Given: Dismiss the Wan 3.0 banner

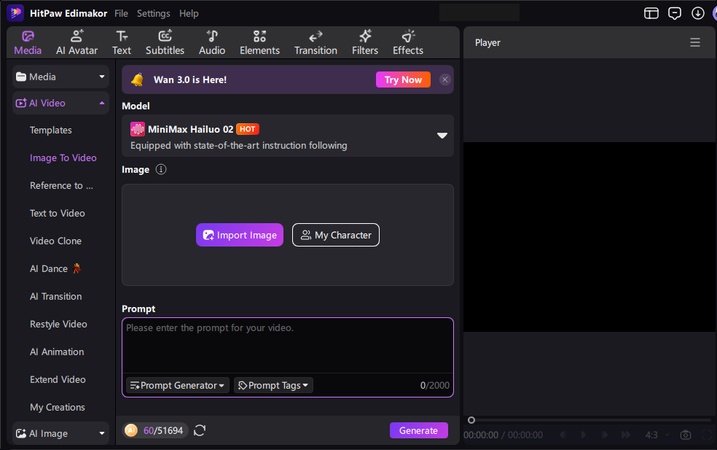Looking at the screenshot, I should click(x=444, y=80).
